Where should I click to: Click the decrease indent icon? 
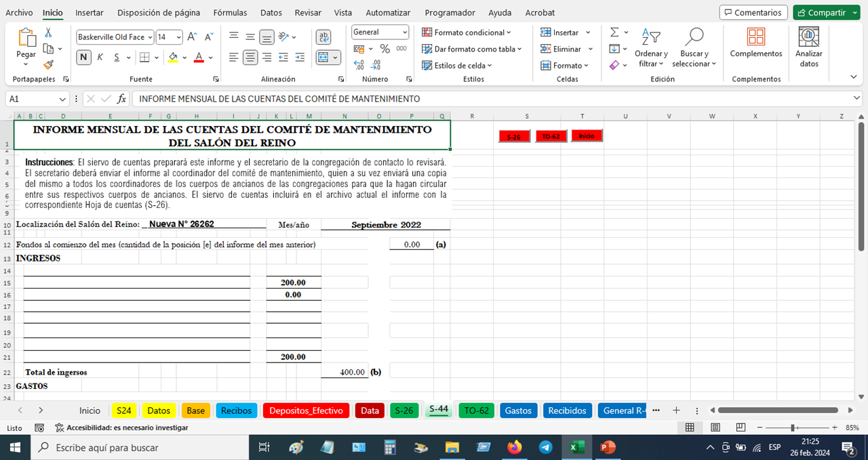click(284, 58)
